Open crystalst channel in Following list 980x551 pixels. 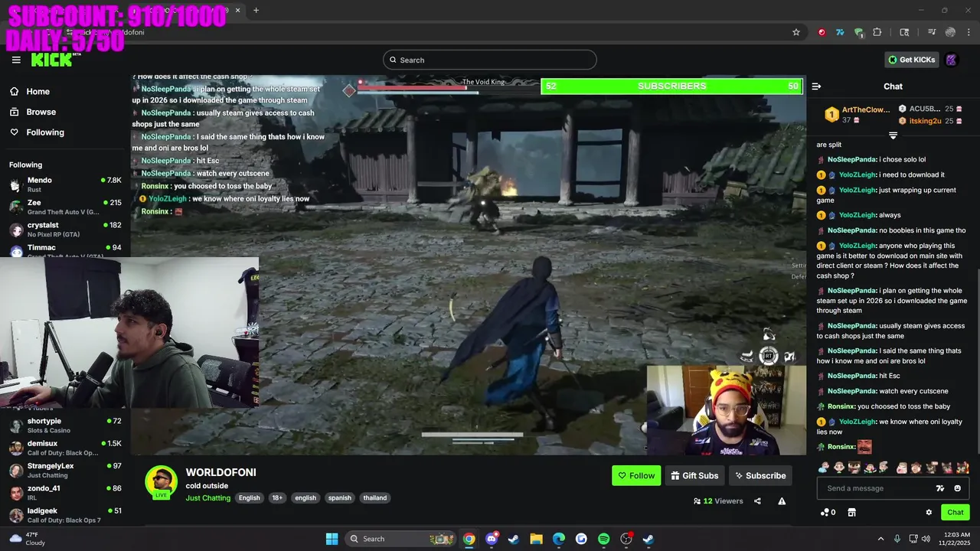tap(65, 230)
